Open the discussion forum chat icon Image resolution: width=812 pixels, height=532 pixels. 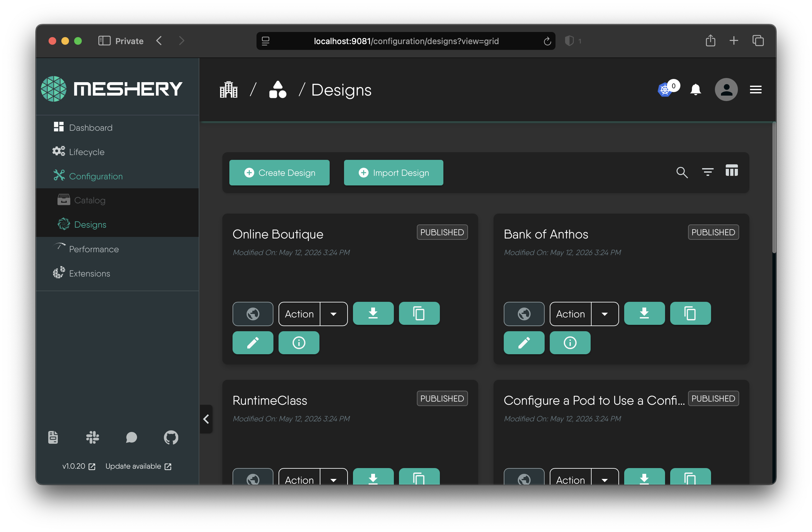pyautogui.click(x=131, y=437)
